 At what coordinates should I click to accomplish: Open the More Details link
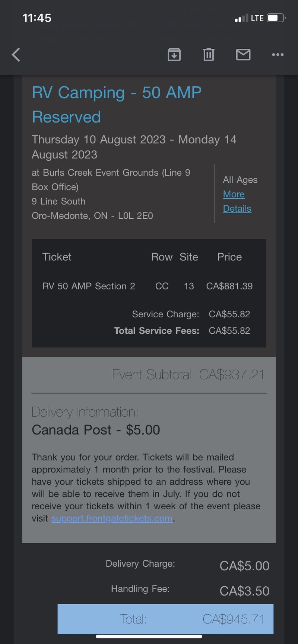(237, 201)
